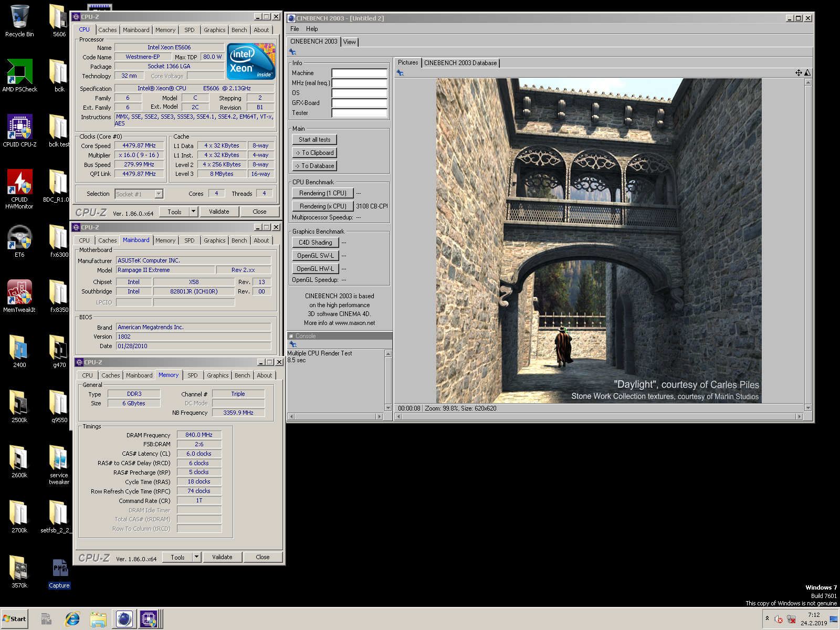Click the zoom triangle icon above picture
Image resolution: width=840 pixels, height=630 pixels.
(807, 73)
